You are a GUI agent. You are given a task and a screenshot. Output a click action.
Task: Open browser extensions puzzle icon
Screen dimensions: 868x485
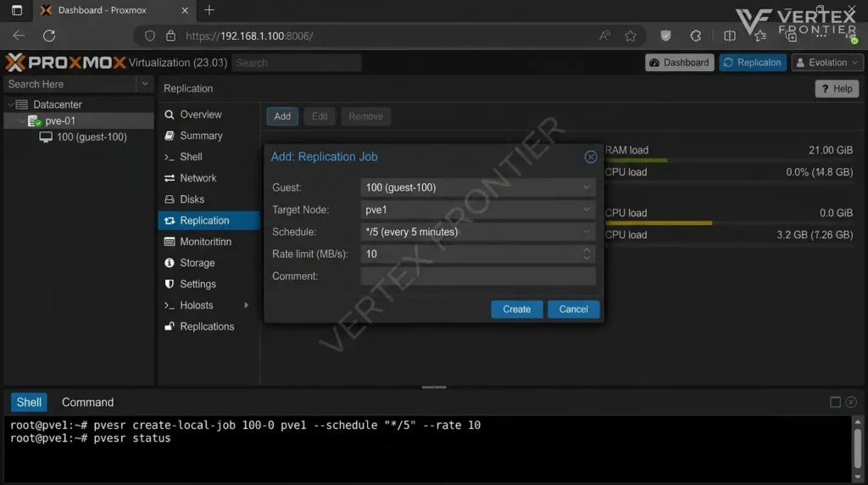pyautogui.click(x=695, y=36)
